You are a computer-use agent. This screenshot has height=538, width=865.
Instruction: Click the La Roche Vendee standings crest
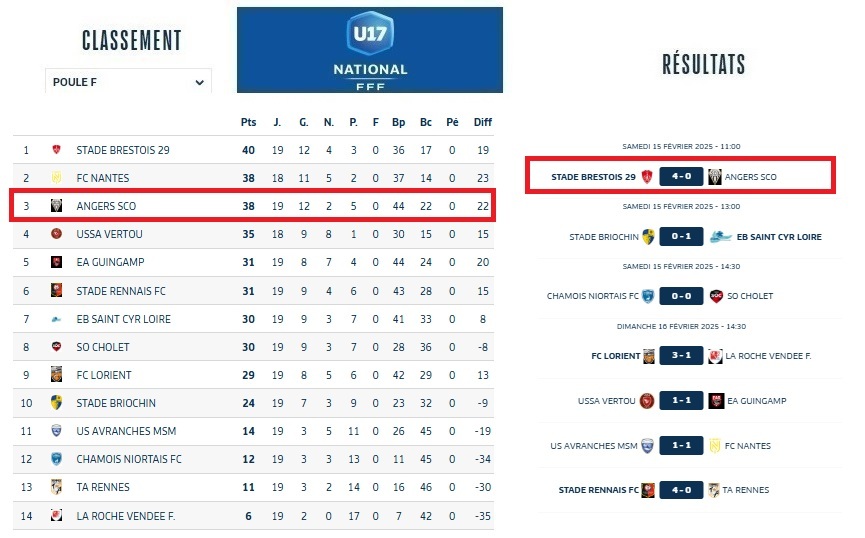[x=57, y=515]
